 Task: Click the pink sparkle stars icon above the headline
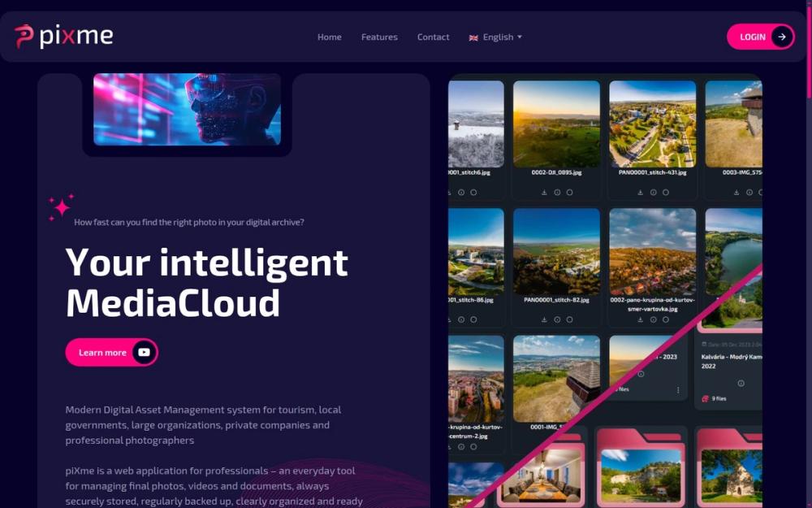tap(61, 207)
